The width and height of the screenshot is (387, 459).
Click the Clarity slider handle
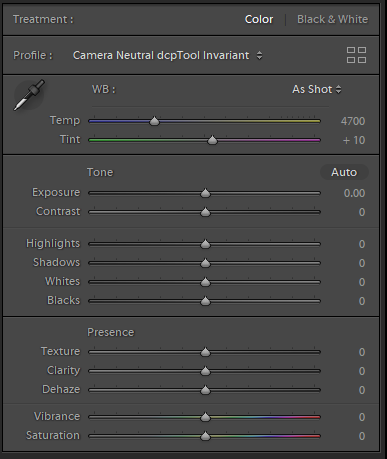coord(205,371)
